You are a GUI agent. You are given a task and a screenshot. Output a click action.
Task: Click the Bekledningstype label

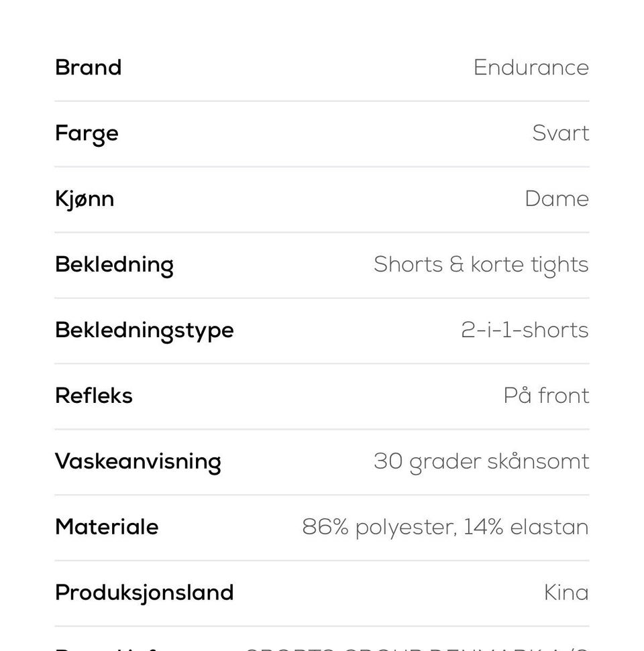click(144, 331)
